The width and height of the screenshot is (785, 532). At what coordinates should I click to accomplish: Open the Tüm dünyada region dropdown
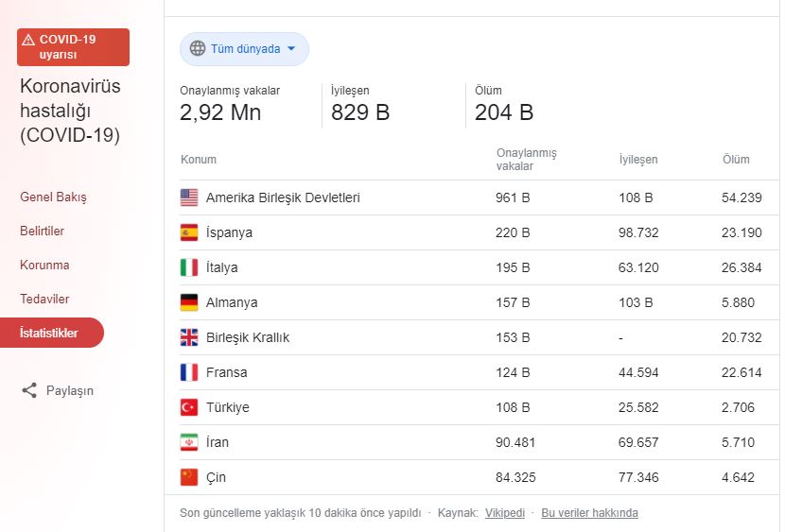click(x=244, y=49)
